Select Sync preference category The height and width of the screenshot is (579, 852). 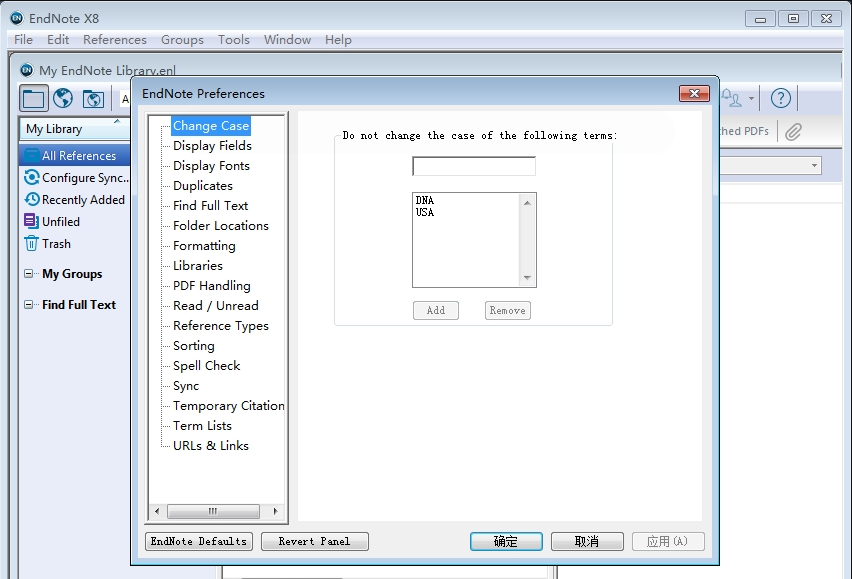pos(186,386)
